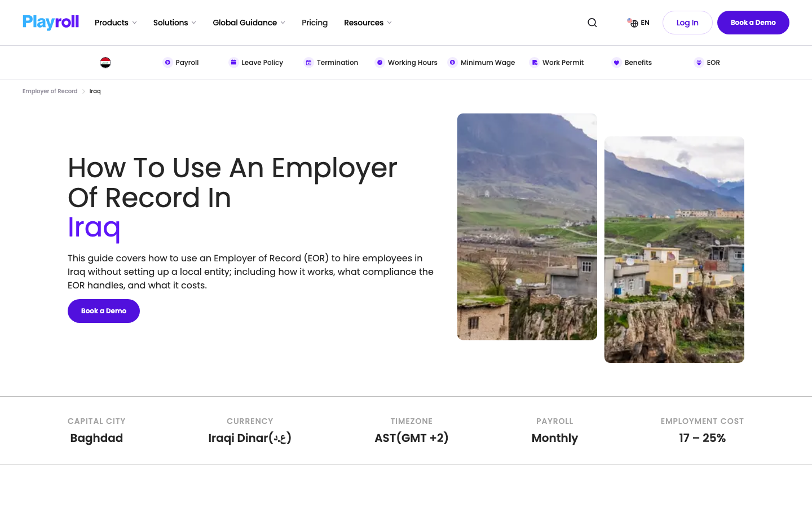Click the Working Hours icon
This screenshot has height=508, width=812.
coord(379,63)
